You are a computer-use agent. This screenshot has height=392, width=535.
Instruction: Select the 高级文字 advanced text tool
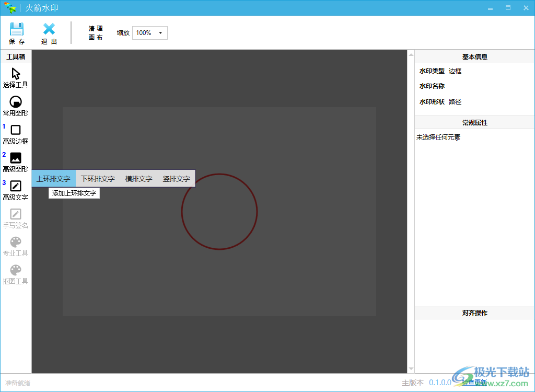click(16, 190)
